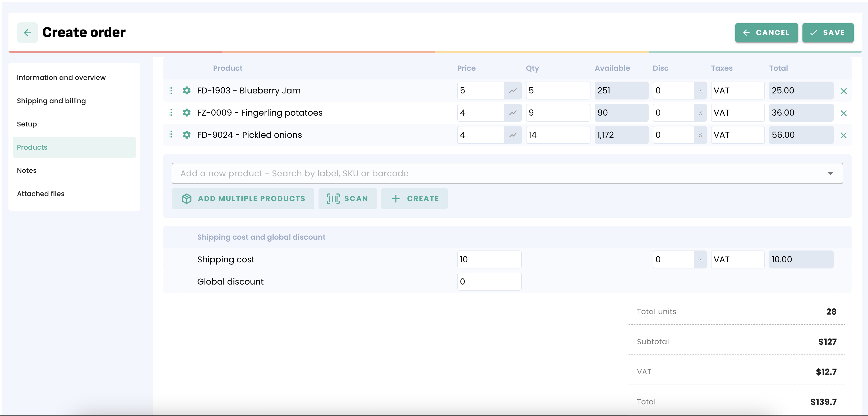Switch to the Attached files section

pos(40,193)
